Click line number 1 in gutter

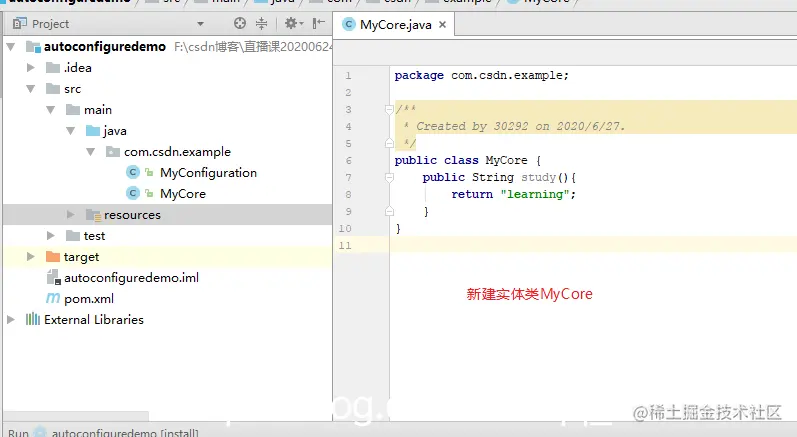pos(348,76)
